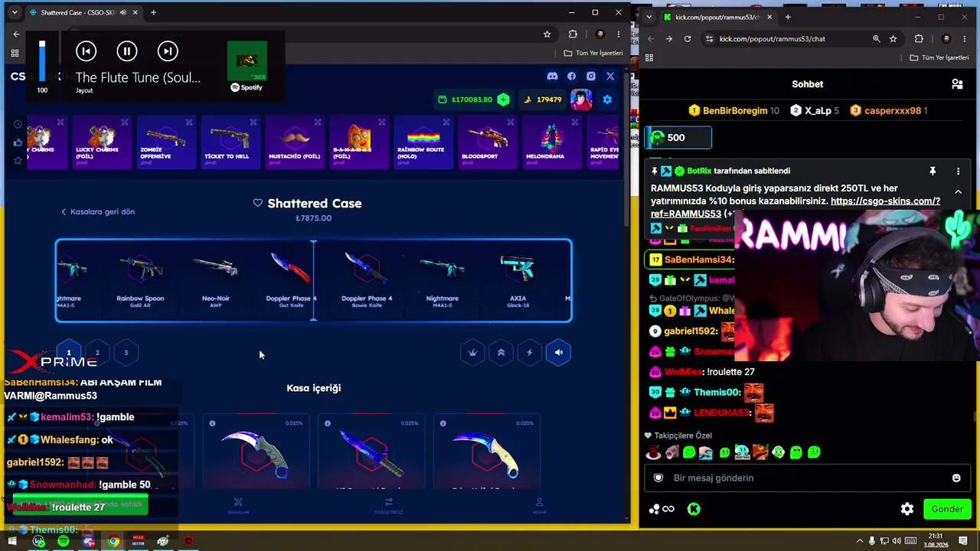Unpin the BotRix pinned message

point(933,171)
